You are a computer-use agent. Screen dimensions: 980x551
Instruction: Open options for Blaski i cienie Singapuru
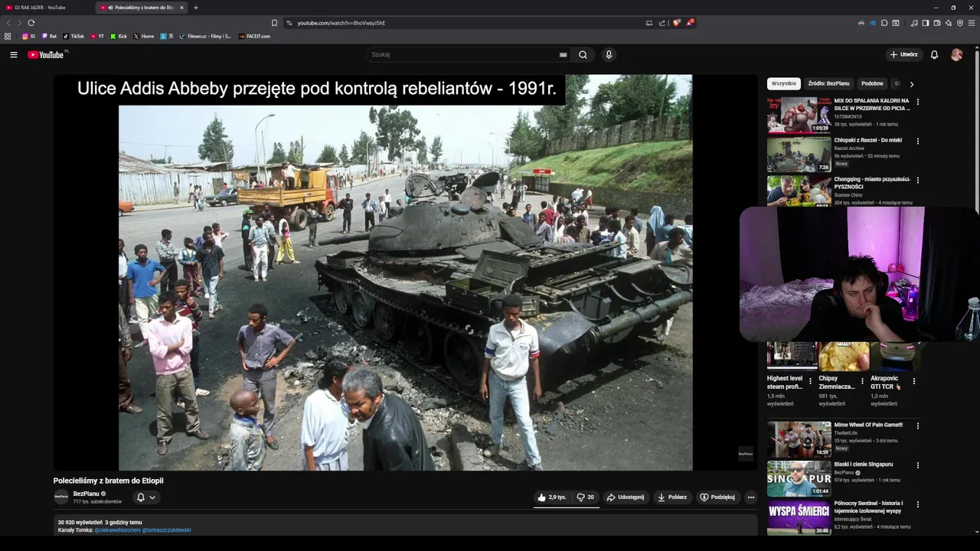point(918,465)
